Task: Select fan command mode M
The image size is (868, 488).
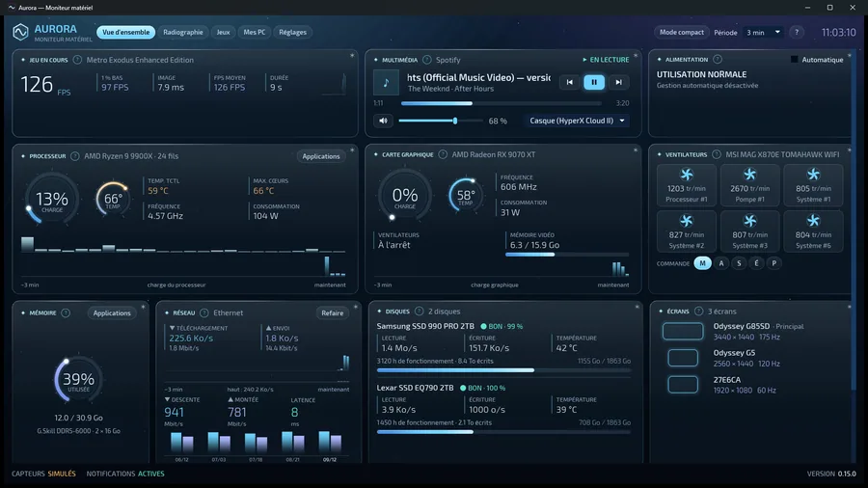Action: click(702, 263)
